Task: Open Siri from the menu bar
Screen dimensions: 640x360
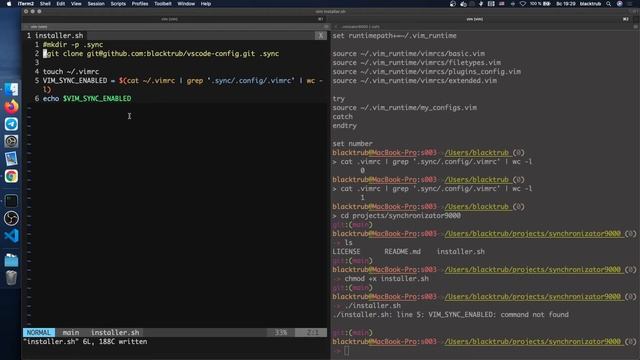Action: pos(620,4)
